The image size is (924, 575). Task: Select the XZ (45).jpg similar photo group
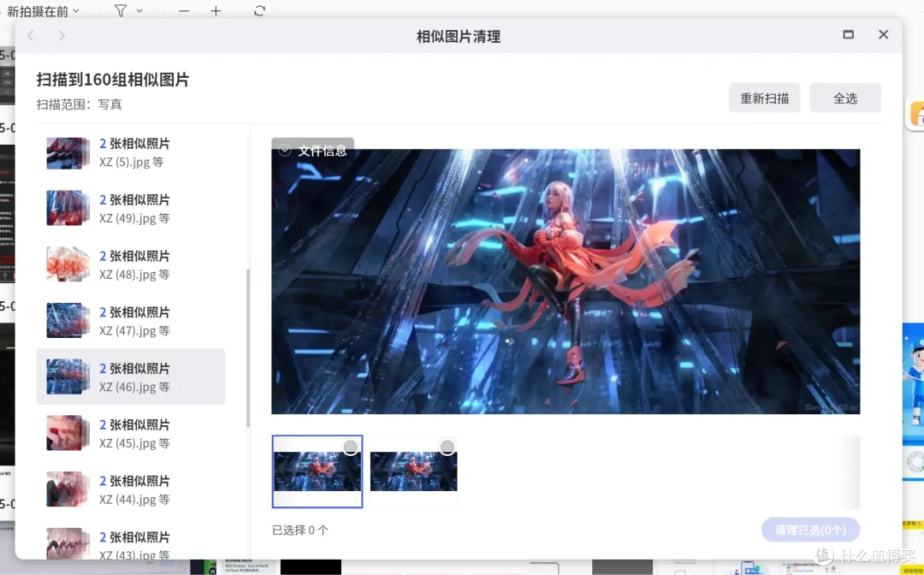131,434
